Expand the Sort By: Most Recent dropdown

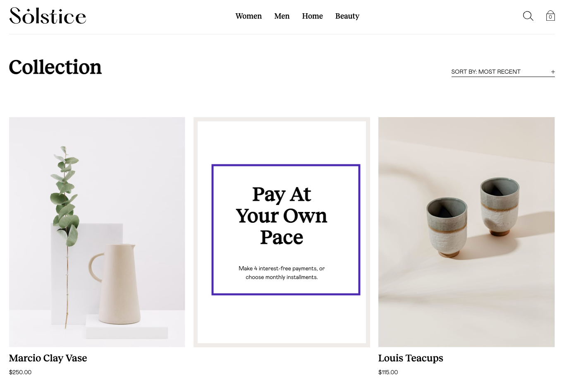tap(503, 72)
